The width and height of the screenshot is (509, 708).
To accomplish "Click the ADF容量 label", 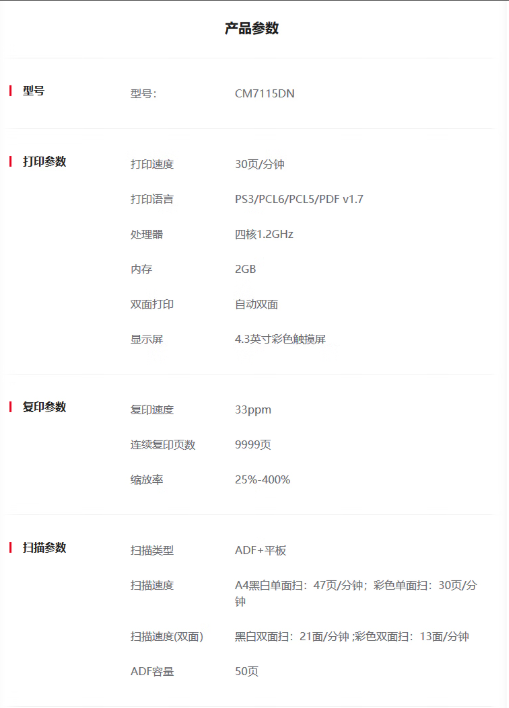I will (x=152, y=671).
